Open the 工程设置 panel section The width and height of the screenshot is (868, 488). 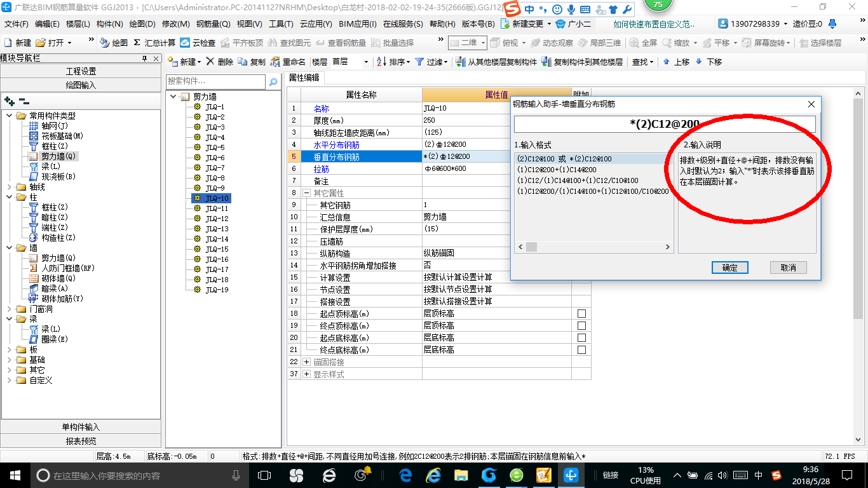point(81,71)
